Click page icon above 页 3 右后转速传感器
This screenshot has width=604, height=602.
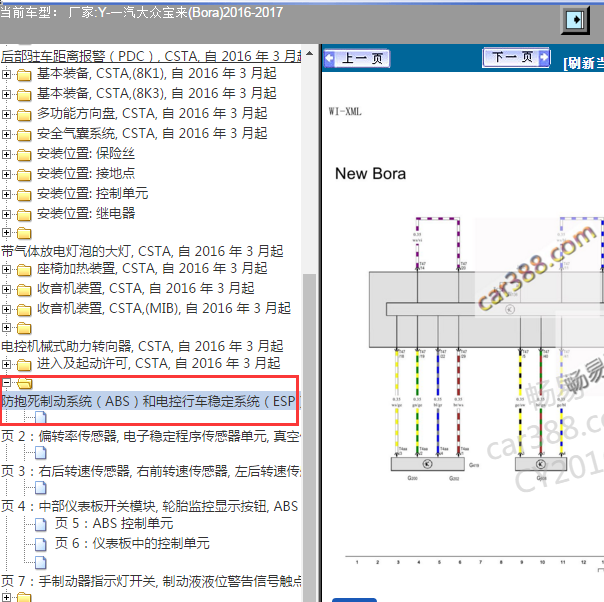41,453
